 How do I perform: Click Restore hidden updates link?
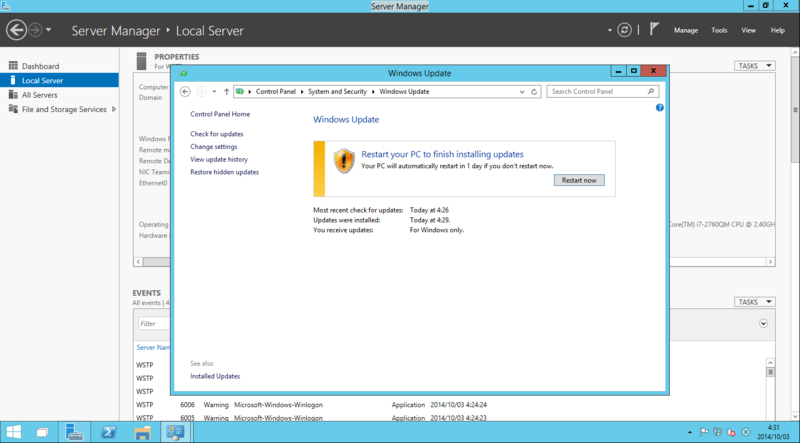tap(224, 172)
